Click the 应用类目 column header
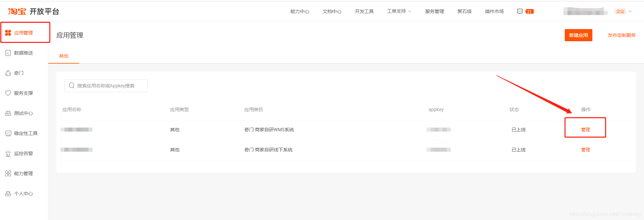The height and width of the screenshot is (220, 644). tap(254, 109)
